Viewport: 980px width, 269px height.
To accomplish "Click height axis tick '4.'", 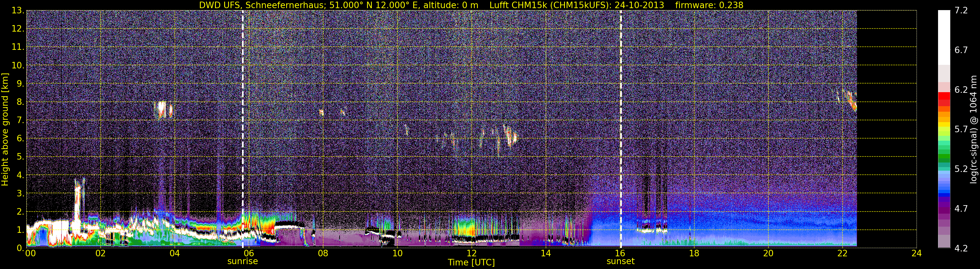I will 20,175.
